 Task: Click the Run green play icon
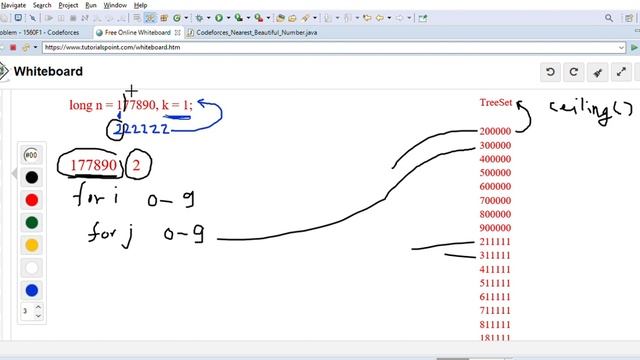219,18
